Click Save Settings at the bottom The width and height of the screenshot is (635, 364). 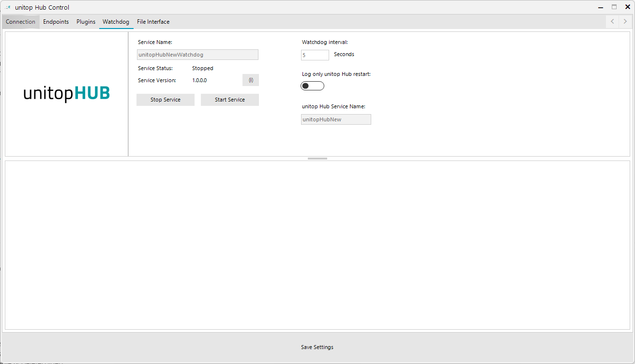[x=317, y=347]
